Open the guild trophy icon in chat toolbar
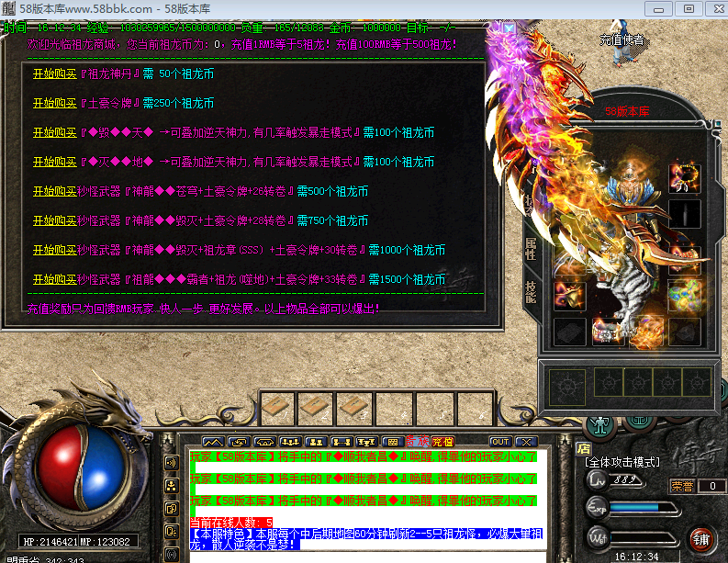The image size is (728, 563). click(x=366, y=442)
